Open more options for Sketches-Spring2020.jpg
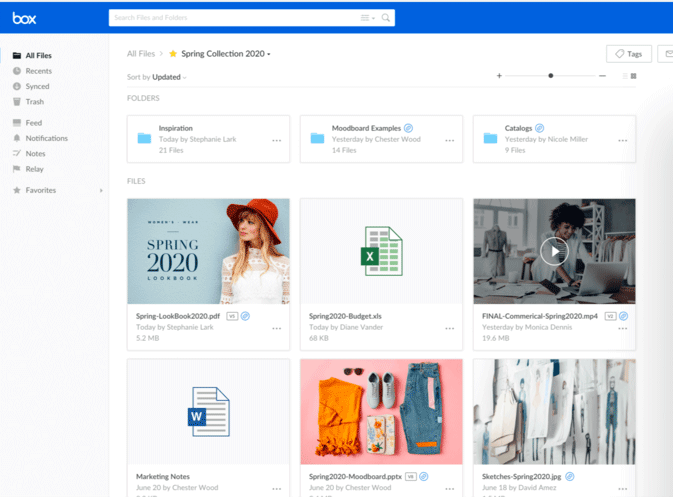Image resolution: width=673 pixels, height=497 pixels. (x=623, y=489)
